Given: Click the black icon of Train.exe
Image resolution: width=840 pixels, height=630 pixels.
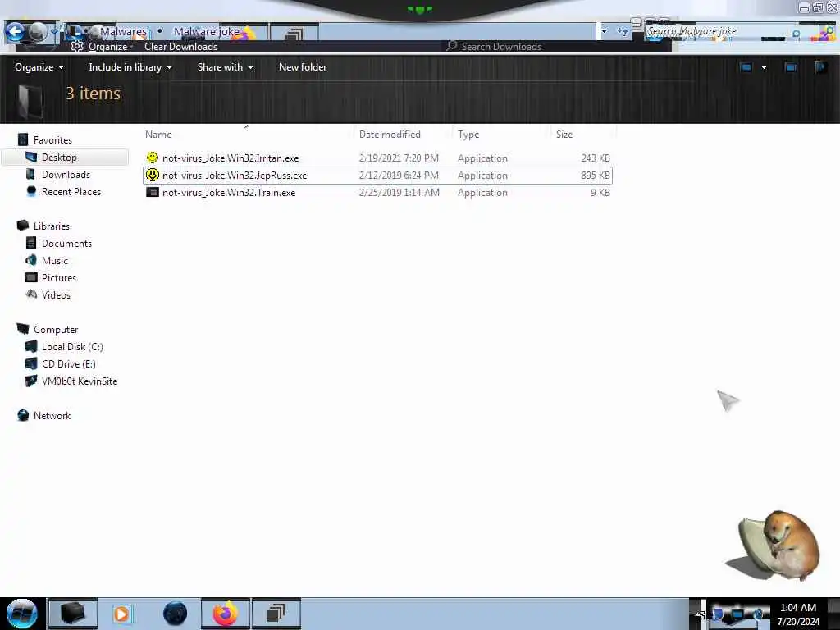Looking at the screenshot, I should (x=153, y=192).
